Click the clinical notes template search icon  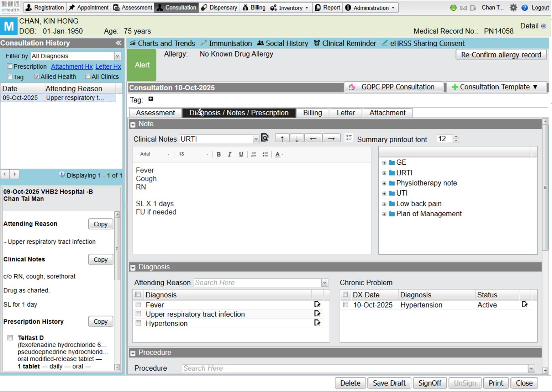point(265,138)
